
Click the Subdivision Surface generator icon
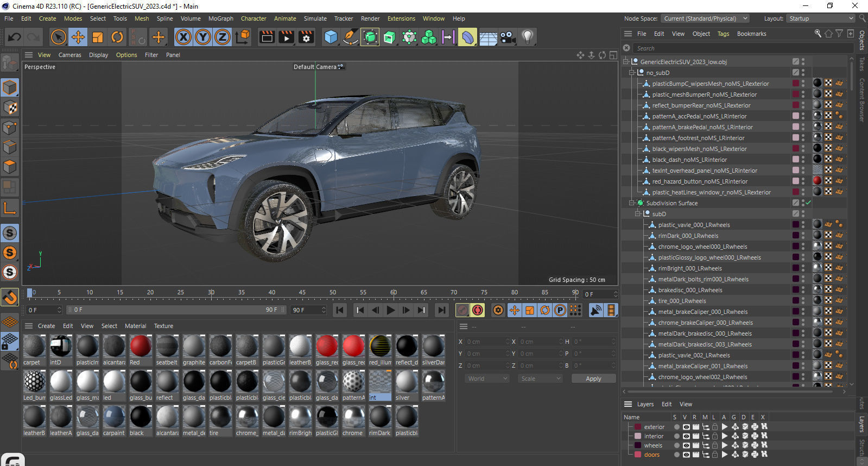[x=370, y=37]
